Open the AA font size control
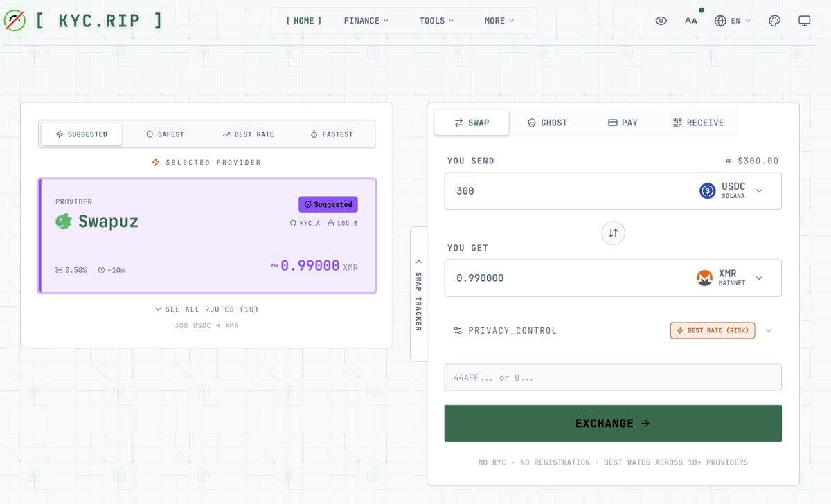This screenshot has height=504, width=831. tap(691, 21)
